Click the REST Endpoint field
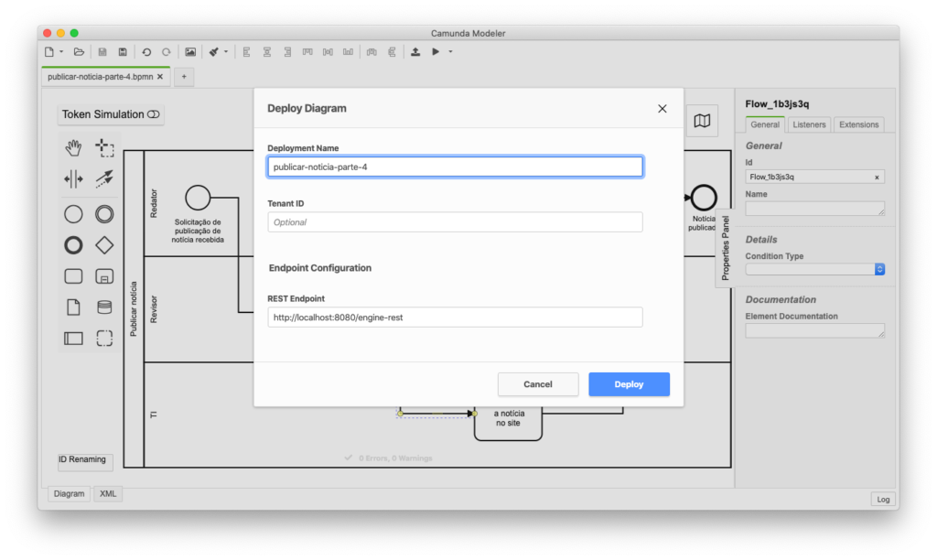This screenshot has width=937, height=560. click(x=455, y=318)
